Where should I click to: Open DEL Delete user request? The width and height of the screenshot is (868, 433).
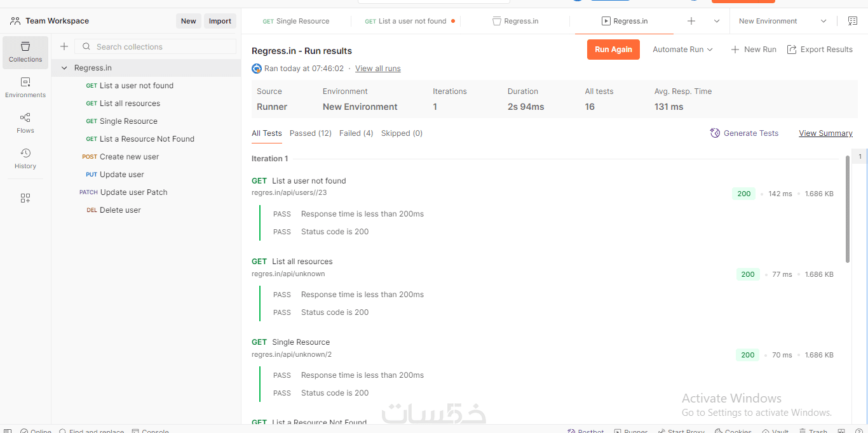coord(146,210)
